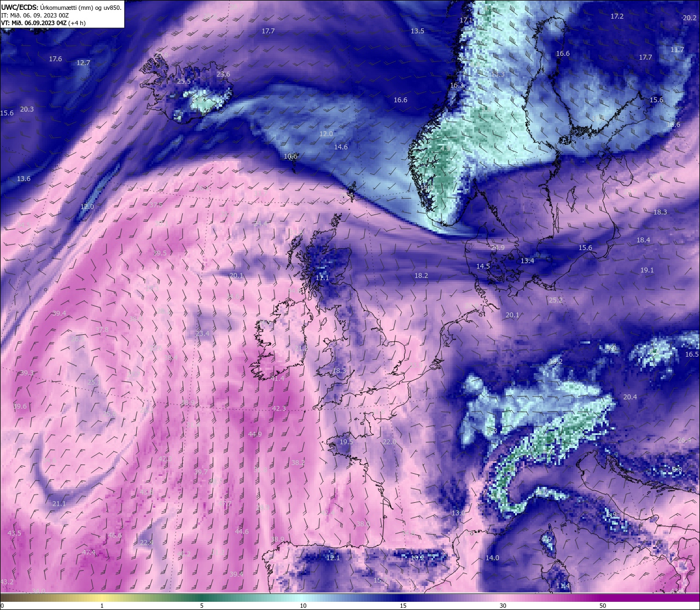Image resolution: width=700 pixels, height=610 pixels.
Task: Click the 39.7 value label
Action: pyautogui.click(x=201, y=472)
